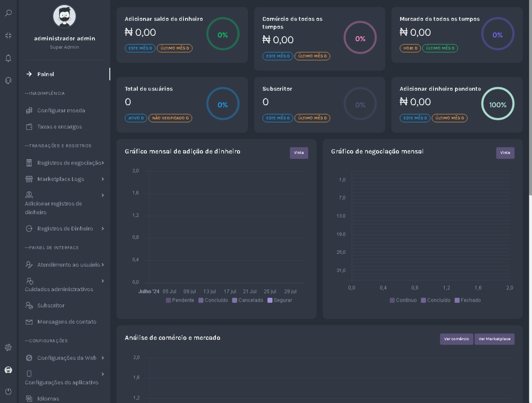
Task: Click the power logout icon
Action: tap(8, 391)
